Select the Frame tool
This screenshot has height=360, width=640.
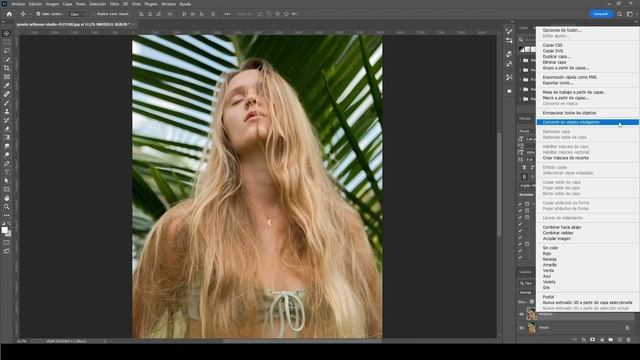pos(7,77)
